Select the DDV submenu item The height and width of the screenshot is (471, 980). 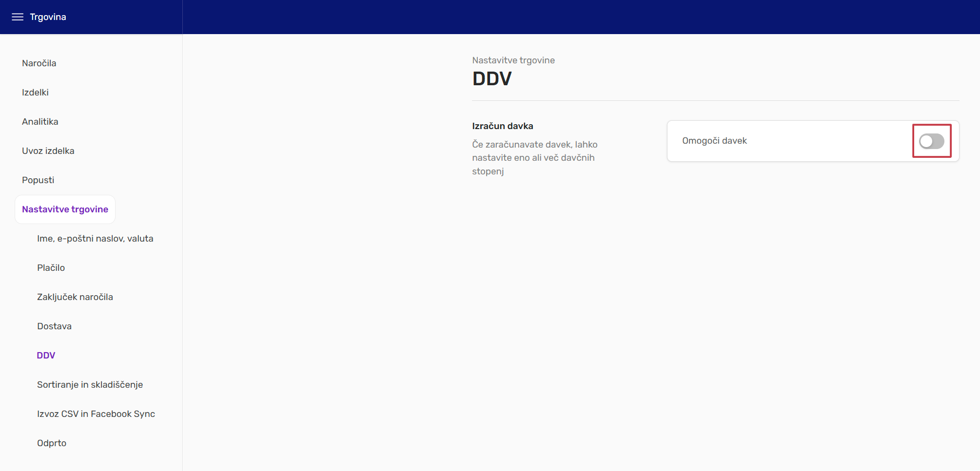click(46, 356)
